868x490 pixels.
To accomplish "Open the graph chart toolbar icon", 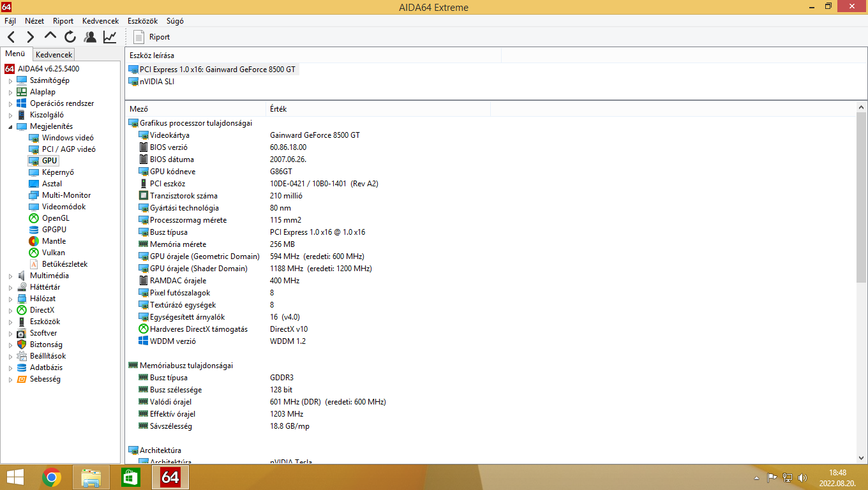I will click(110, 37).
